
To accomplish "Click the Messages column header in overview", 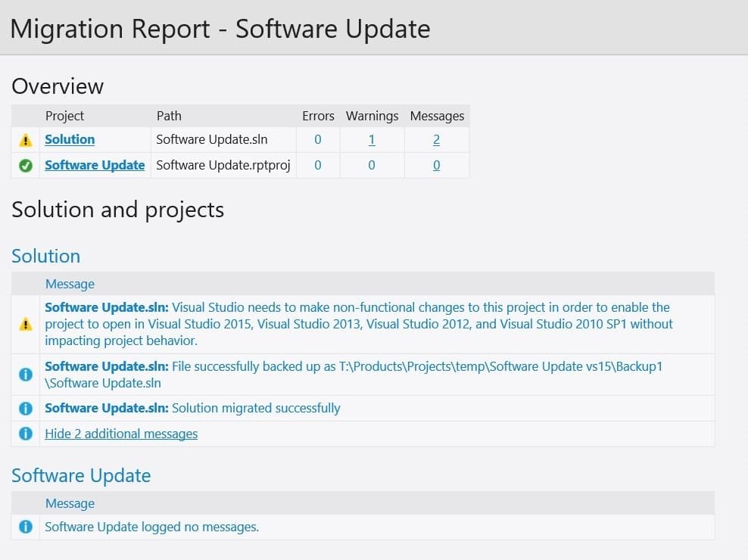I will pyautogui.click(x=437, y=116).
